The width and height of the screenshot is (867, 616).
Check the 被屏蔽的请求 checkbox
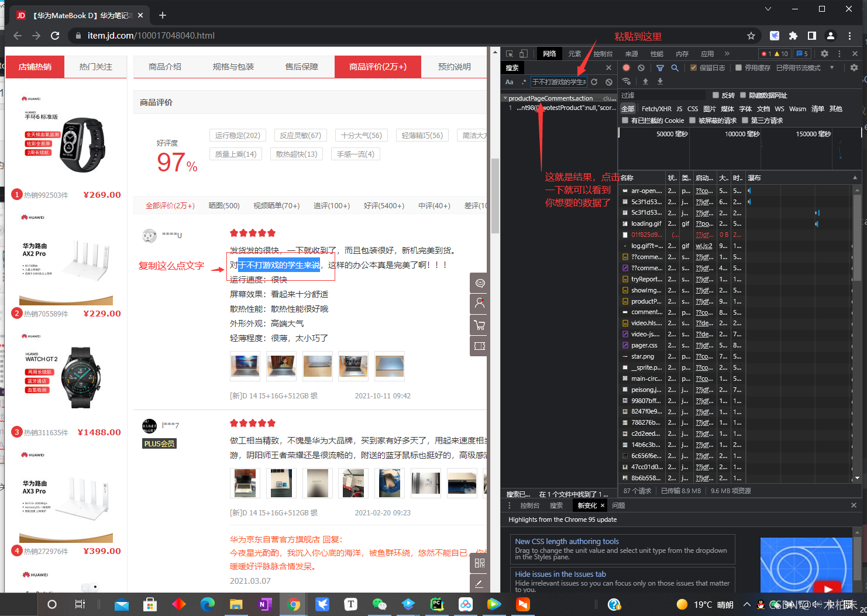(692, 121)
